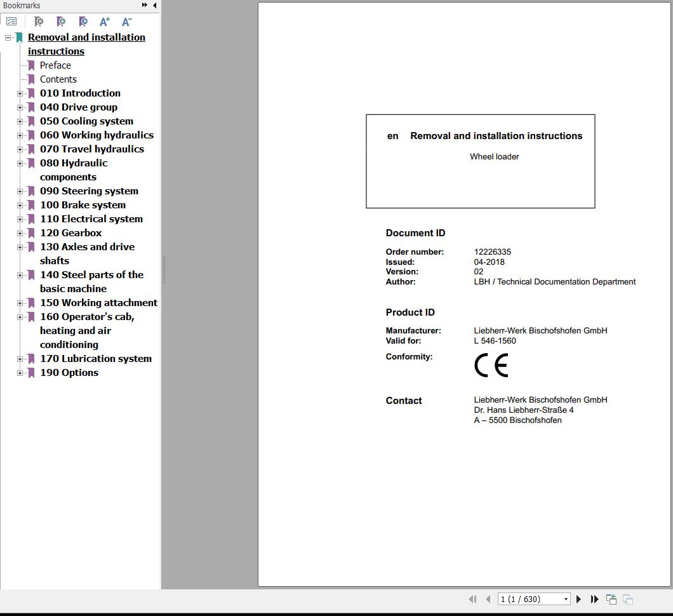The image size is (673, 616).
Task: Expand the 190 Options bookmark
Action: [20, 373]
